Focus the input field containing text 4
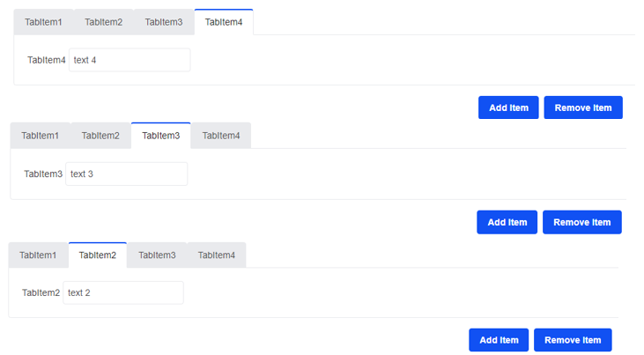 click(x=130, y=60)
